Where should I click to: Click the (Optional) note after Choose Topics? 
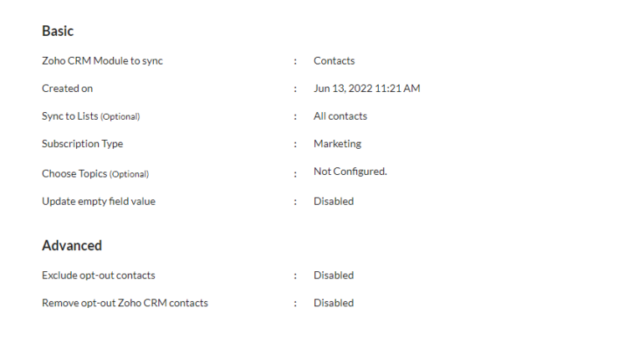click(129, 174)
